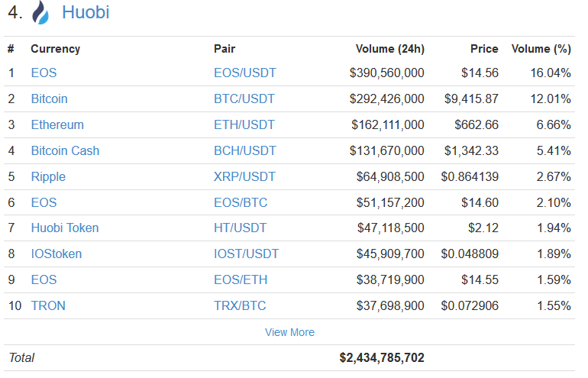The width and height of the screenshot is (588, 378).
Task: Open the XRP/USDT pair link
Action: (x=244, y=176)
